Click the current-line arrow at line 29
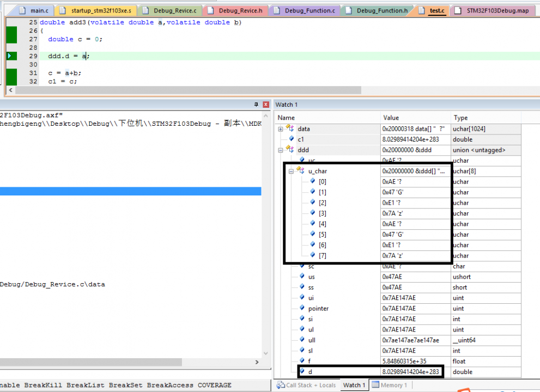540x392 pixels. pos(10,56)
